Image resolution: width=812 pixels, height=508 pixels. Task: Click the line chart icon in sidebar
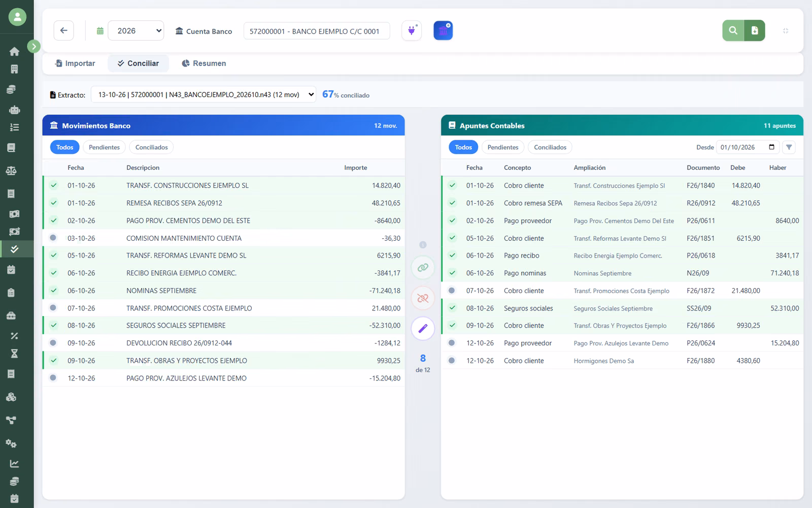[14, 463]
